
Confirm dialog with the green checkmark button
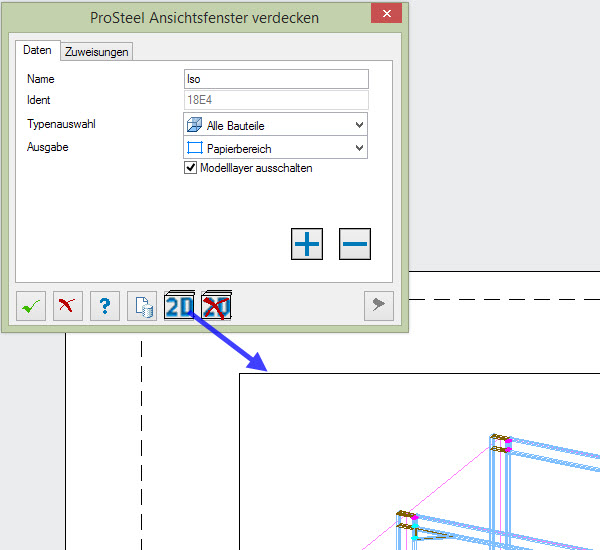coord(31,306)
